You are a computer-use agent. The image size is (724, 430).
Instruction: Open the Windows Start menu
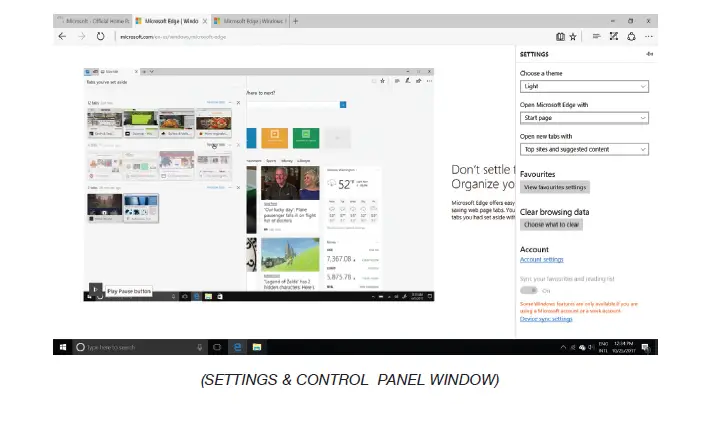(x=62, y=347)
